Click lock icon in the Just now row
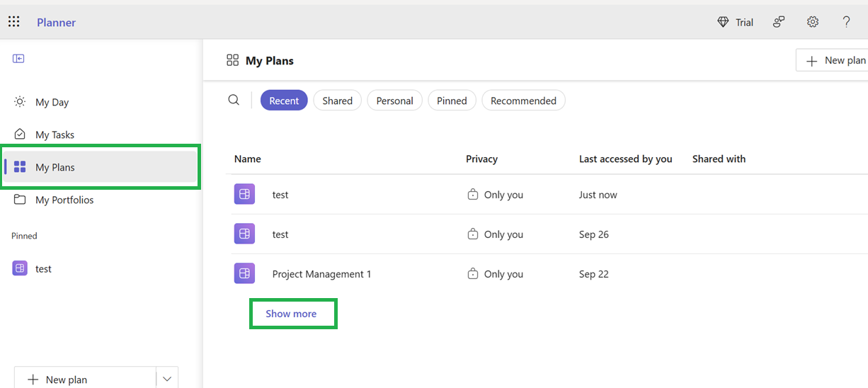The width and height of the screenshot is (868, 388). click(473, 194)
